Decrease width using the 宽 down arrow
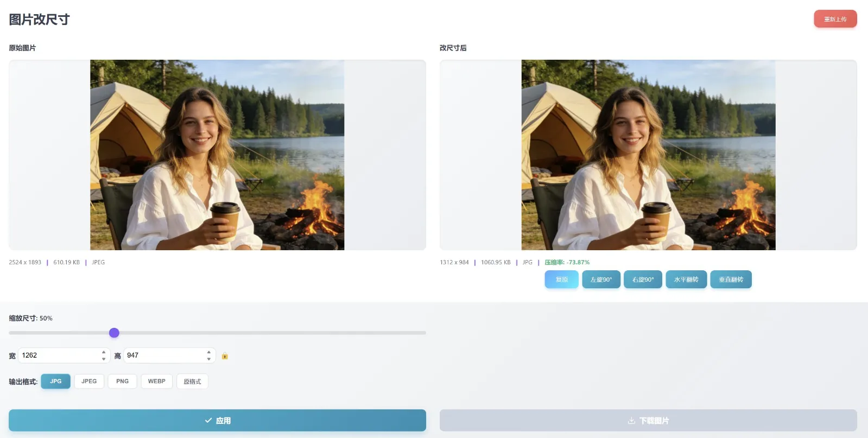This screenshot has width=868, height=438. (x=104, y=359)
